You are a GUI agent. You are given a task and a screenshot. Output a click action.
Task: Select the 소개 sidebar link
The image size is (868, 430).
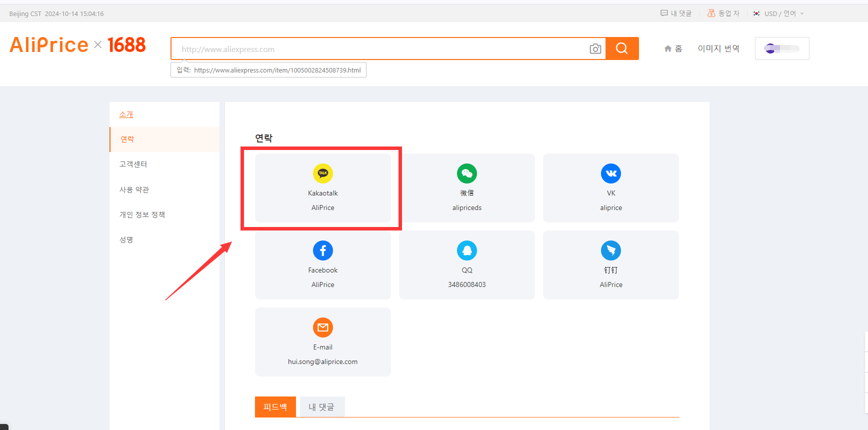[126, 114]
